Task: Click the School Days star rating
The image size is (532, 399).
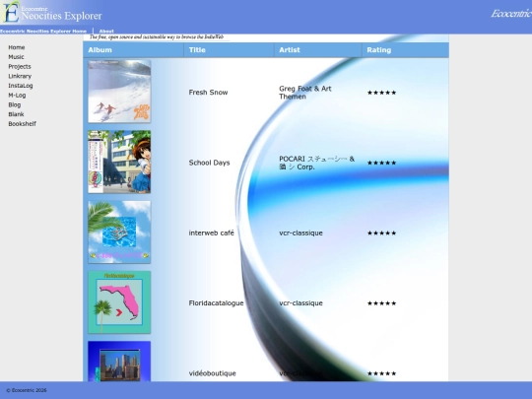Action: pos(381,163)
